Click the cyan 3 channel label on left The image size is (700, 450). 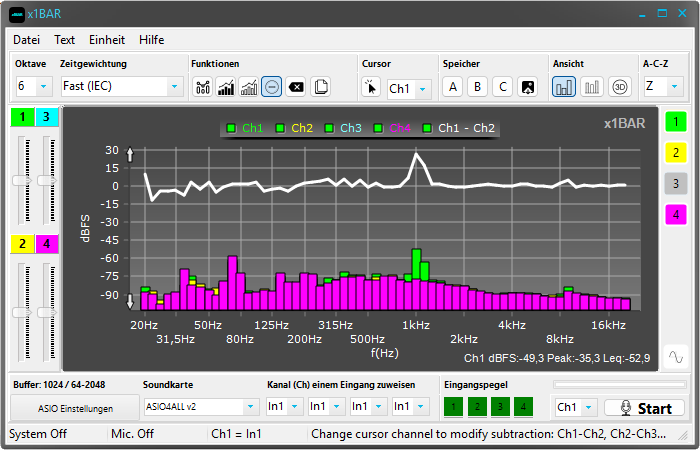pos(47,117)
